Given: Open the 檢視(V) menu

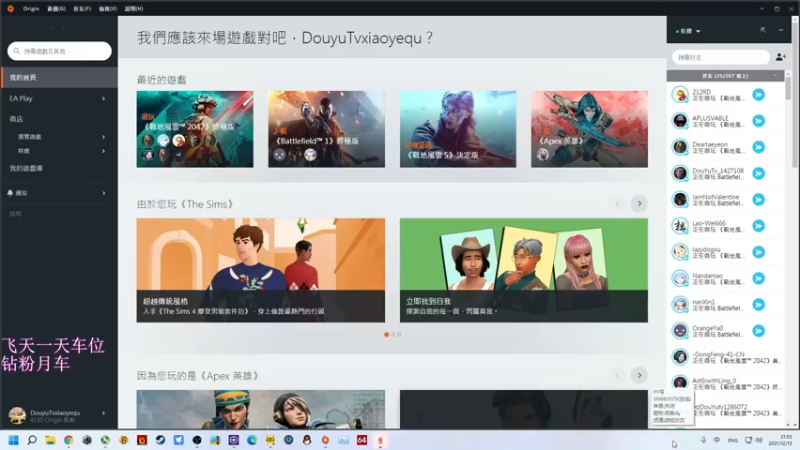Looking at the screenshot, I should [108, 9].
